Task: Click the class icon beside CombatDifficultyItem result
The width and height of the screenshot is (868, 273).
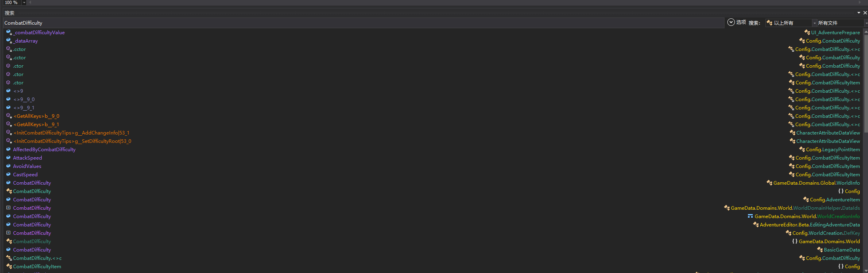Action: coord(9,266)
